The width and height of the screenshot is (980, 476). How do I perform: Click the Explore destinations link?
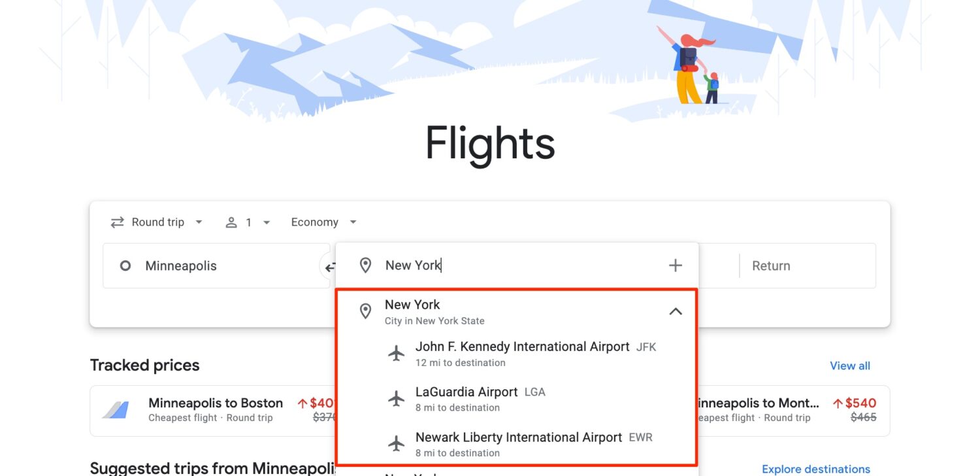tap(816, 469)
